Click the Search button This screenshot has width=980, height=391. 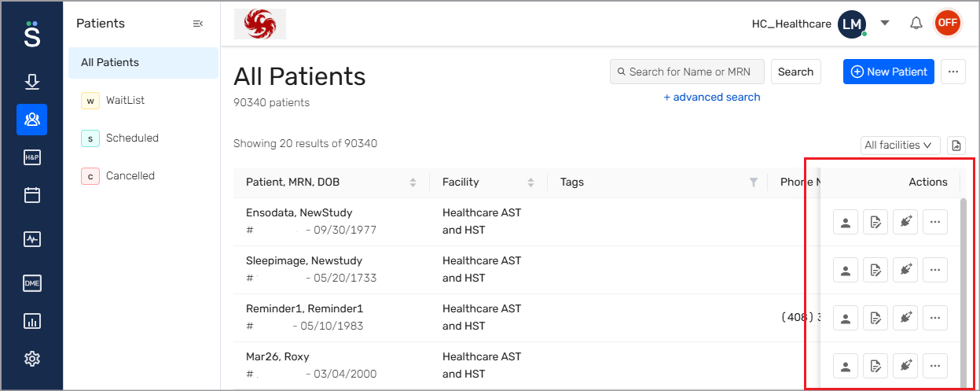(795, 72)
